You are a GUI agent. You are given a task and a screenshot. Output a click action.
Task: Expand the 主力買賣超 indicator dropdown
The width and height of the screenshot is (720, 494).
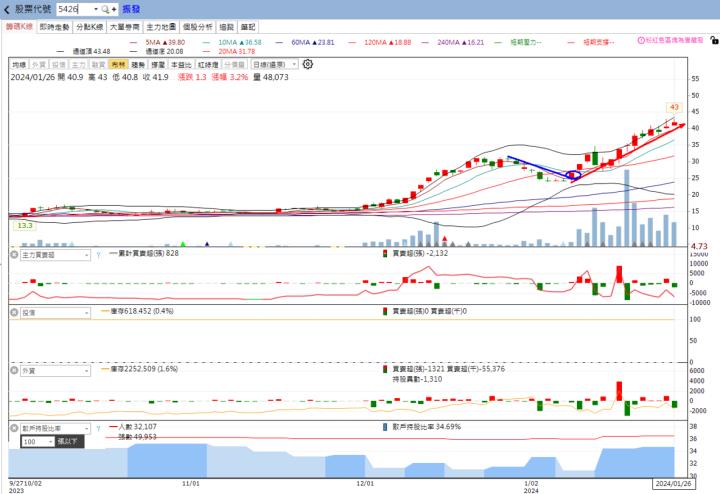pyautogui.click(x=86, y=254)
